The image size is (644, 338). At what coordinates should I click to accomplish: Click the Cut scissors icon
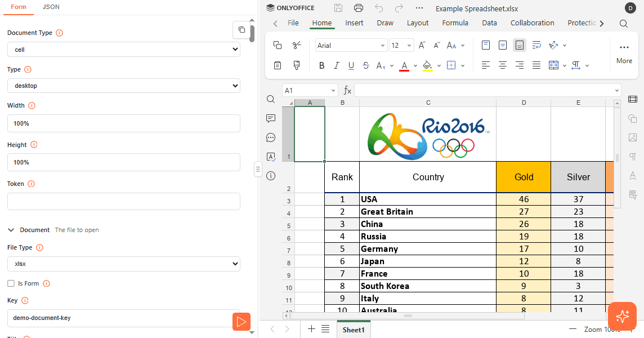pyautogui.click(x=297, y=45)
